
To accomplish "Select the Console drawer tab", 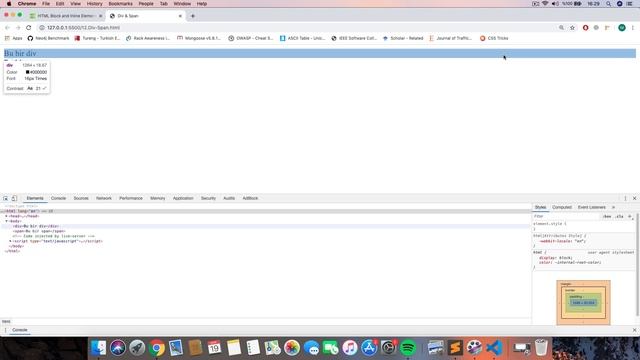I will 20,330.
